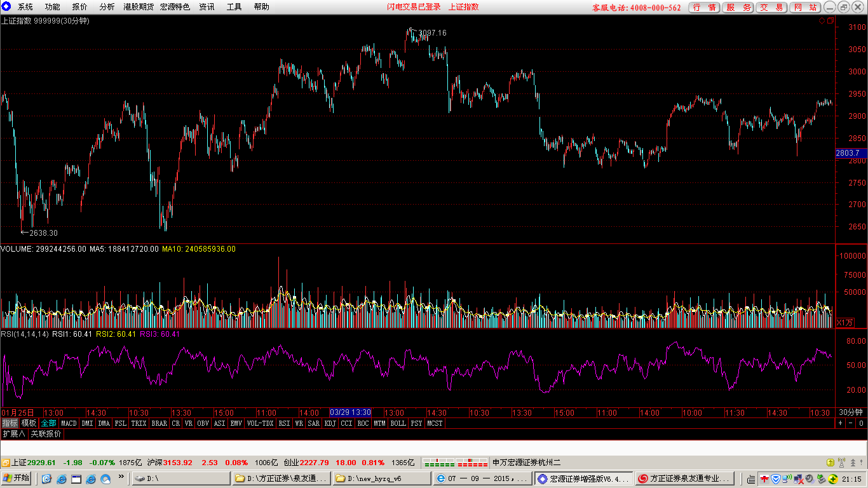Viewport: 868px width, 488px height.
Task: Switch to the RSI indicator tab
Action: (x=284, y=423)
